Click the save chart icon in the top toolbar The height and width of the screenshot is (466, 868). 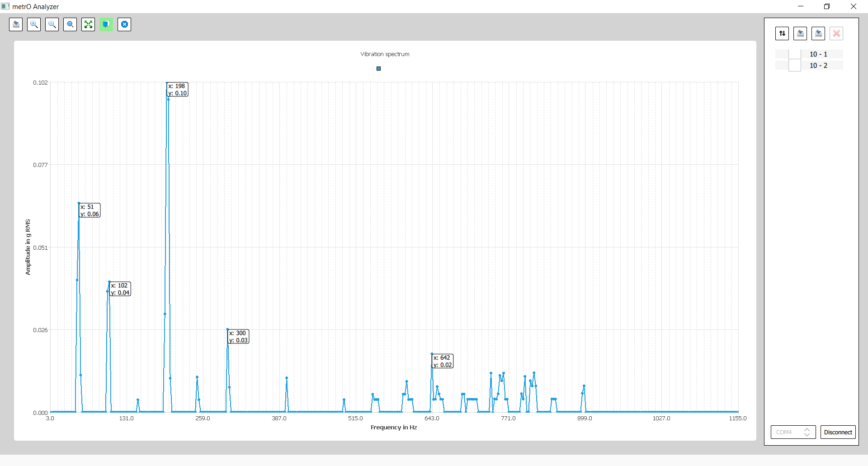point(16,24)
